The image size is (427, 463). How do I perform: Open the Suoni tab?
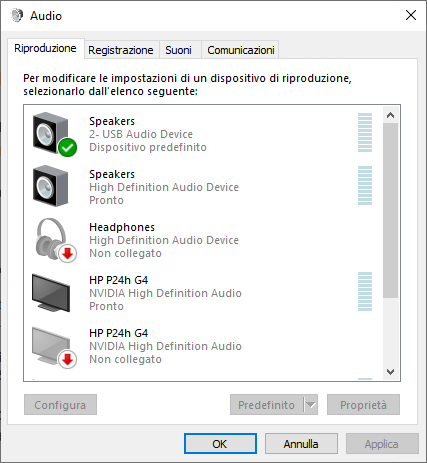coord(179,50)
